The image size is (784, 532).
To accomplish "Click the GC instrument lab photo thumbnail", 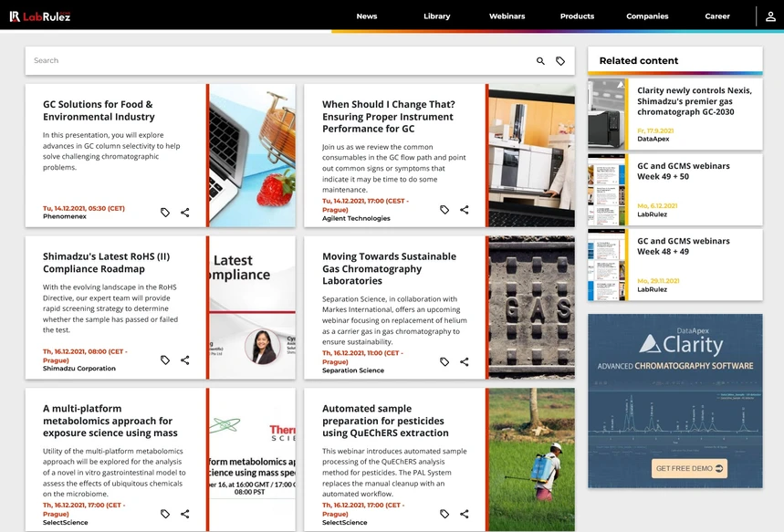I will 531,155.
